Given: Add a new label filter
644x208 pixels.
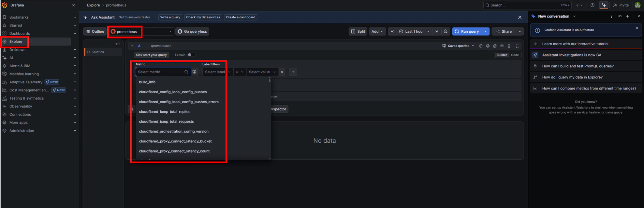Looking at the screenshot, I should pos(293,72).
